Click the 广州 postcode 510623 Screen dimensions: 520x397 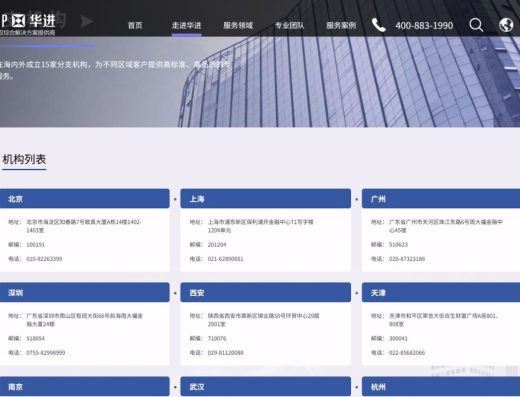coord(398,245)
